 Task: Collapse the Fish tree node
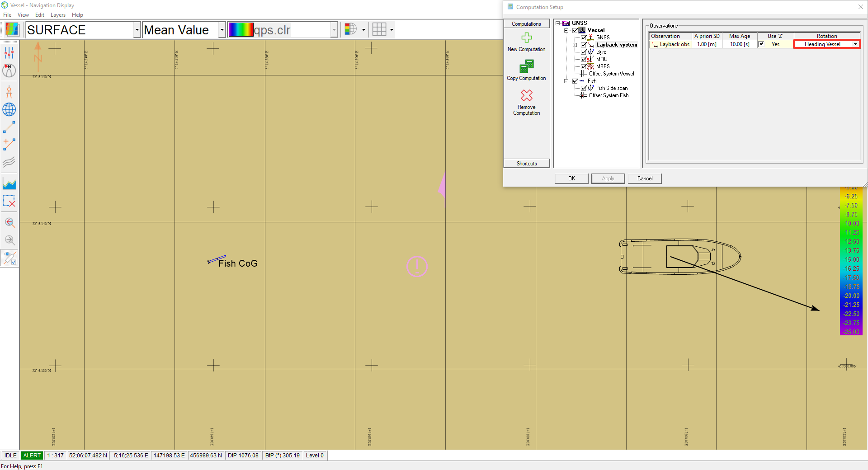(566, 81)
